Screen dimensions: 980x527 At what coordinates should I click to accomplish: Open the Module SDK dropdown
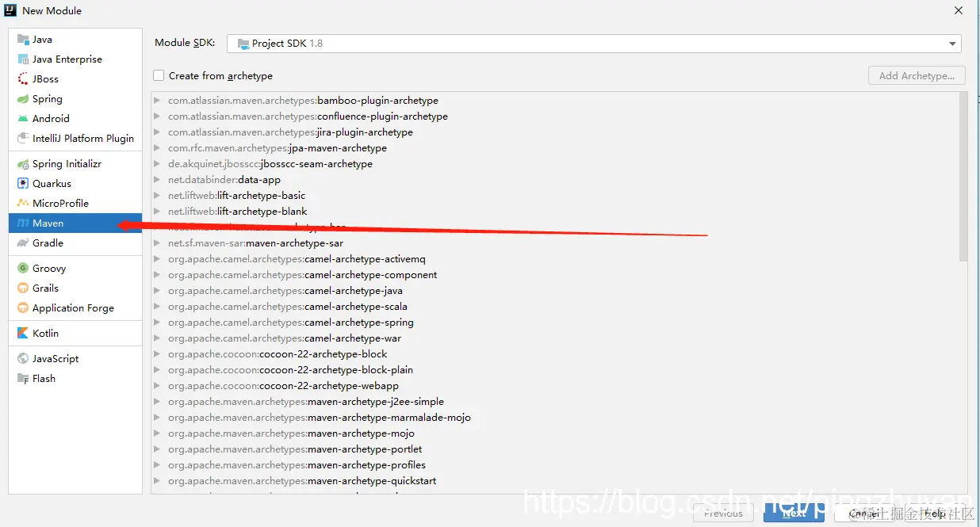[x=594, y=44]
